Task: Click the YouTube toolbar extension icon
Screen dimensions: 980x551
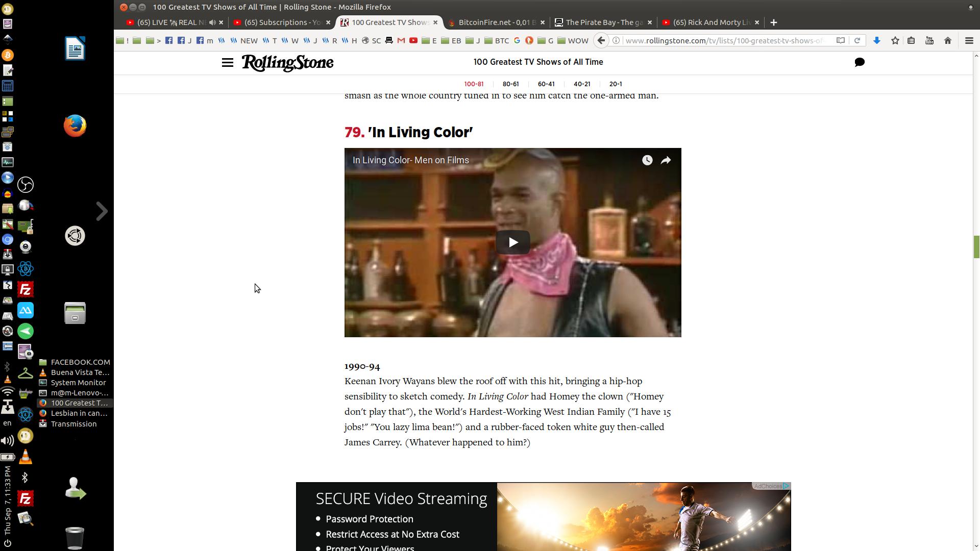Action: point(929,41)
